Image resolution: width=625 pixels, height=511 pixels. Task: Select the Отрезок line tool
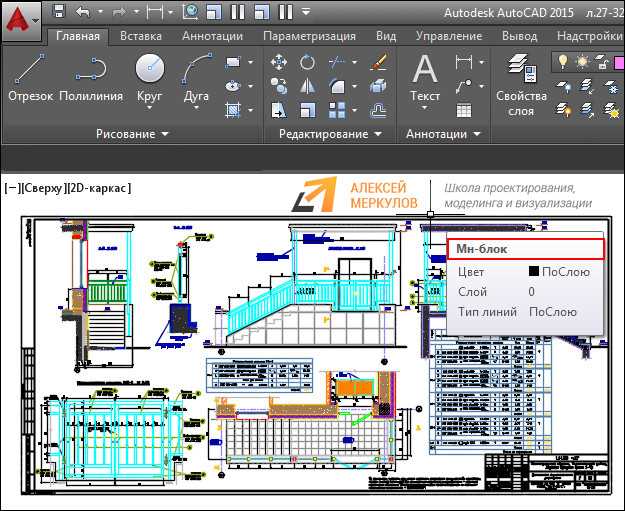[30, 78]
